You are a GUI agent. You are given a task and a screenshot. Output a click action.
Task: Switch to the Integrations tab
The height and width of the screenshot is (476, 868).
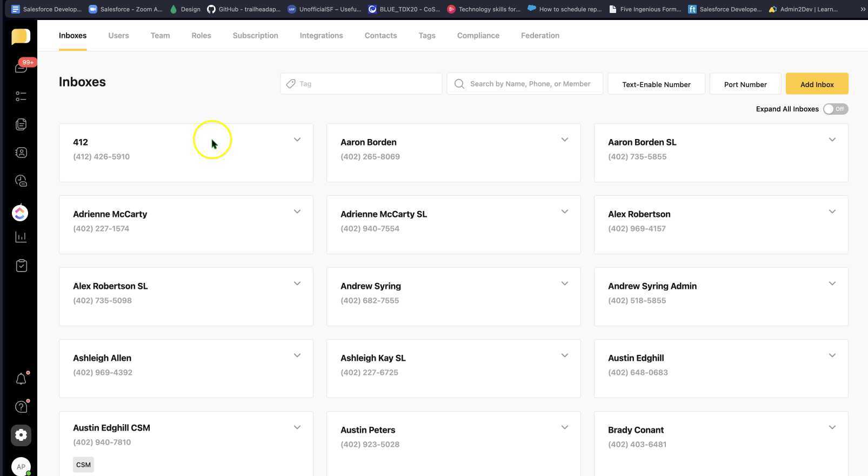[x=321, y=36]
